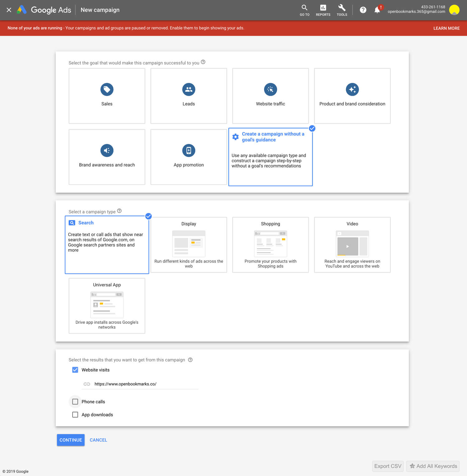Select the Website traffic cursor icon

pyautogui.click(x=271, y=89)
